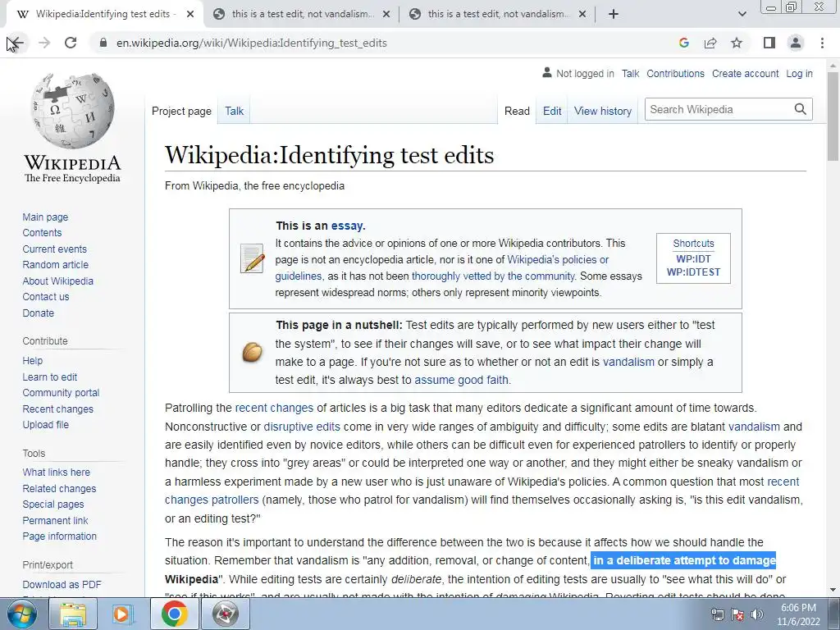Click the Google icon in address bar
This screenshot has width=840, height=630.
(x=683, y=43)
